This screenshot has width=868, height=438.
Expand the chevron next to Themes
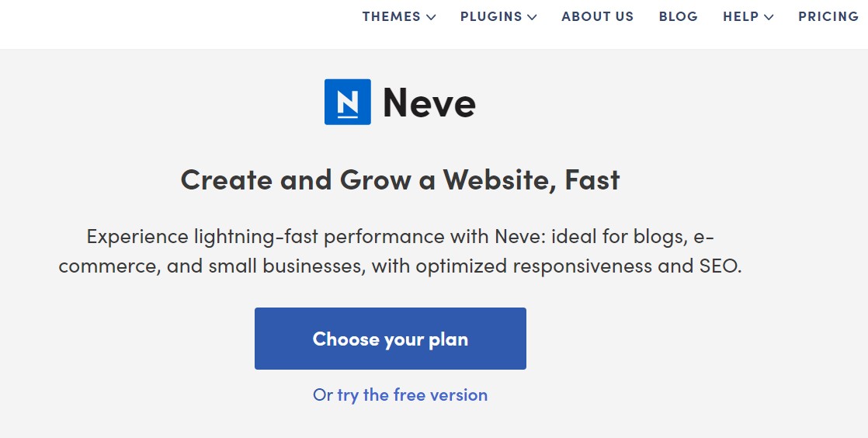tap(431, 17)
